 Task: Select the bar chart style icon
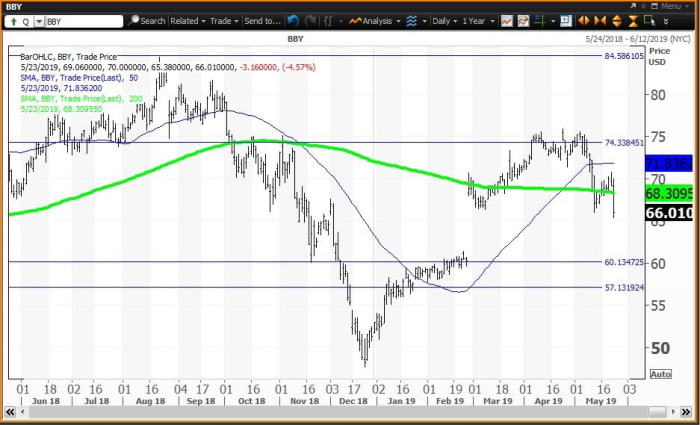click(x=328, y=21)
